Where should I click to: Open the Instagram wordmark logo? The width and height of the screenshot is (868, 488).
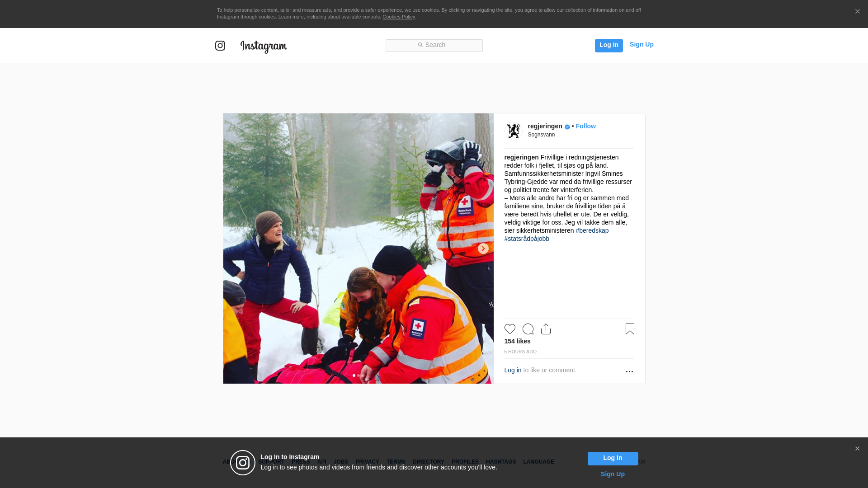tap(264, 47)
